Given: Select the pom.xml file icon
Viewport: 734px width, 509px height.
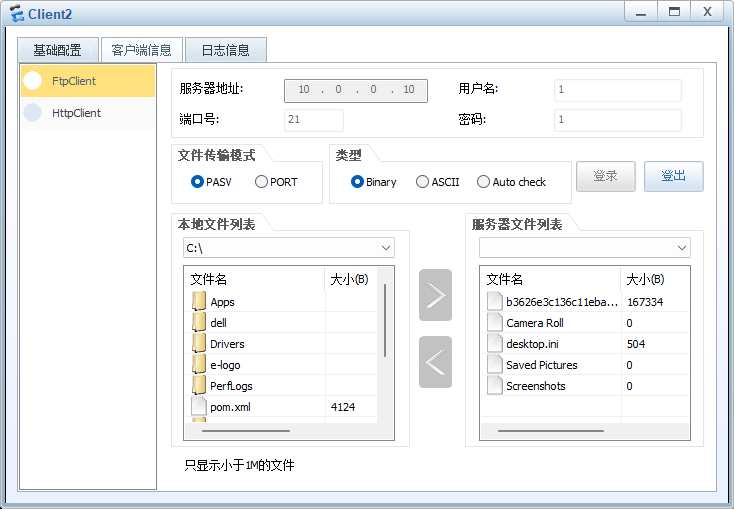Looking at the screenshot, I should (199, 407).
